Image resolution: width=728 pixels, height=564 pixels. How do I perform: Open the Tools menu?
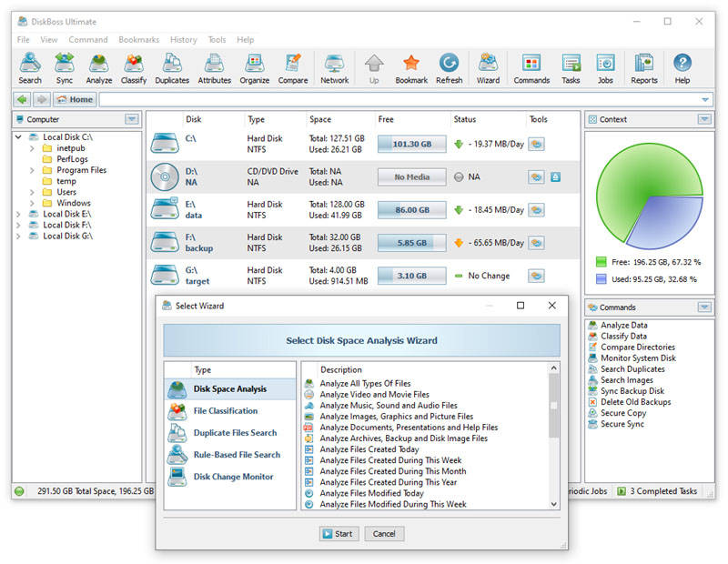click(216, 39)
